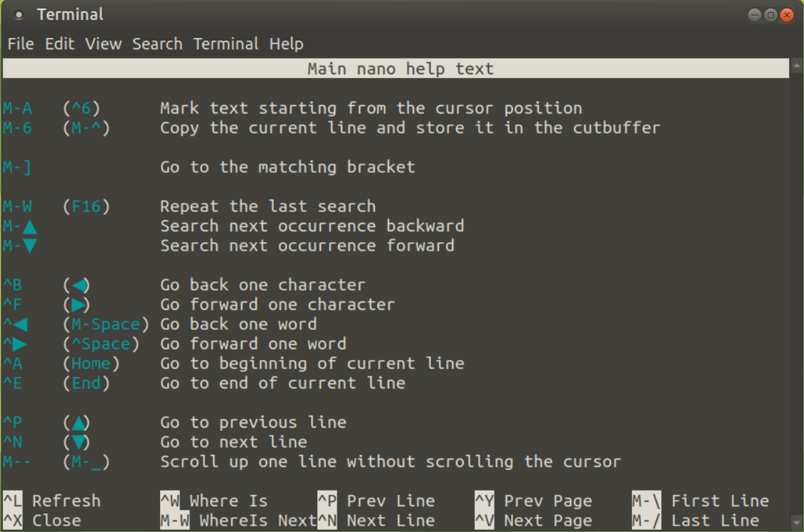Viewport: 804px width, 532px height.
Task: Click the scrollbar up arrow
Action: pos(796,68)
